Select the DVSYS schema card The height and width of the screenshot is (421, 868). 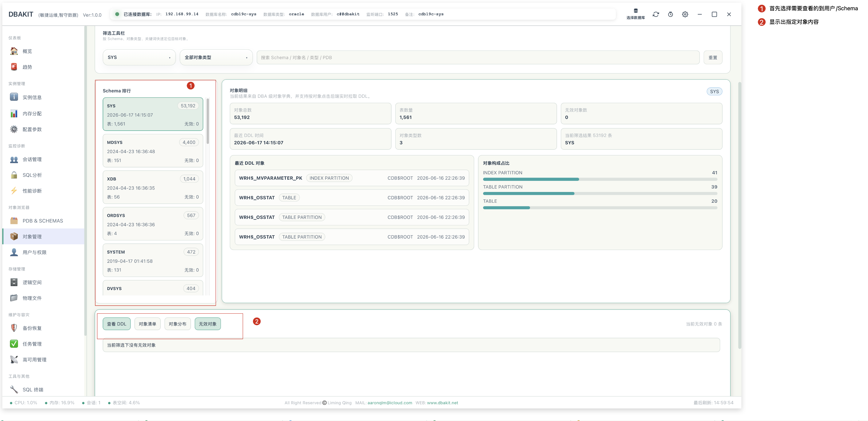click(x=153, y=288)
